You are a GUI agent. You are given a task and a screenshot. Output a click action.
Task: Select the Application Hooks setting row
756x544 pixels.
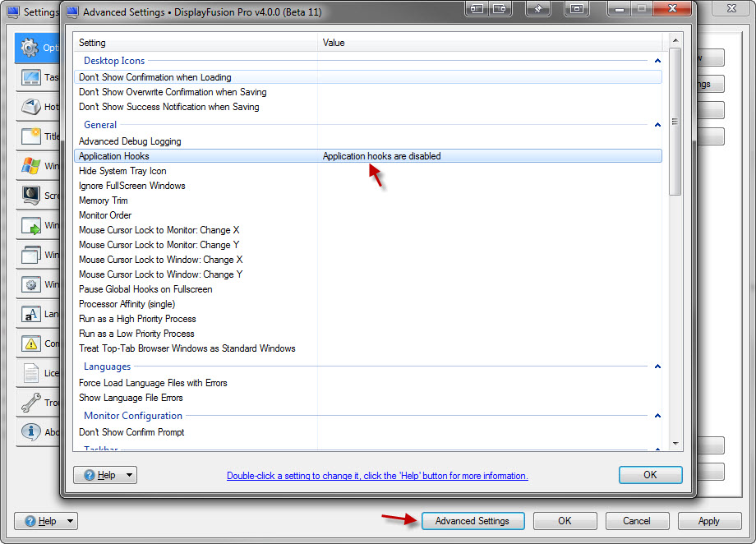tap(114, 156)
